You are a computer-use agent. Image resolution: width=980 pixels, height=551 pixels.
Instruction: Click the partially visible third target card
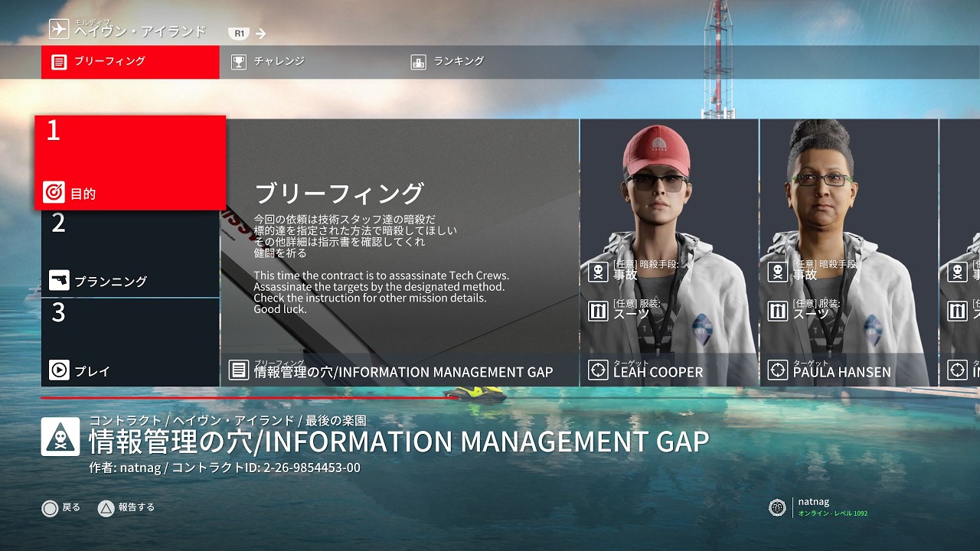click(960, 253)
